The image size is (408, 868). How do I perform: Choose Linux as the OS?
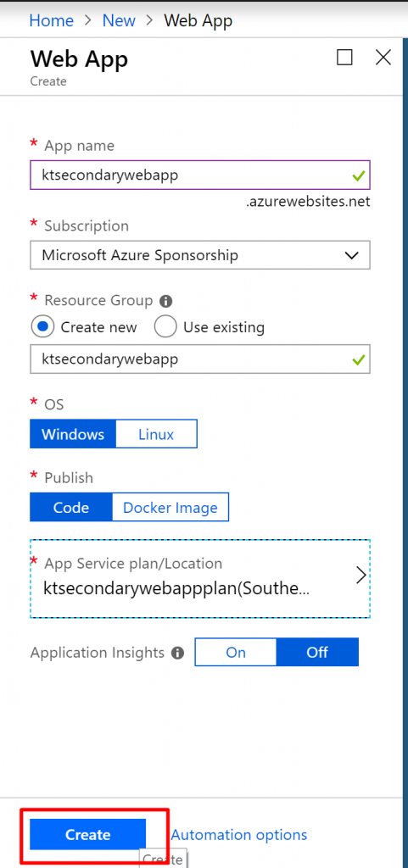click(156, 433)
